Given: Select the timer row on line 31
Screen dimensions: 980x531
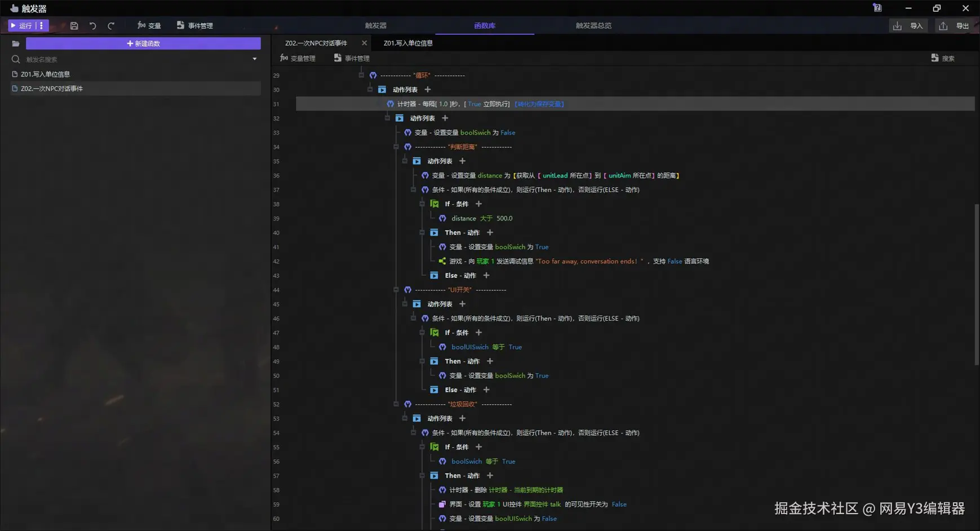Looking at the screenshot, I should coord(635,104).
